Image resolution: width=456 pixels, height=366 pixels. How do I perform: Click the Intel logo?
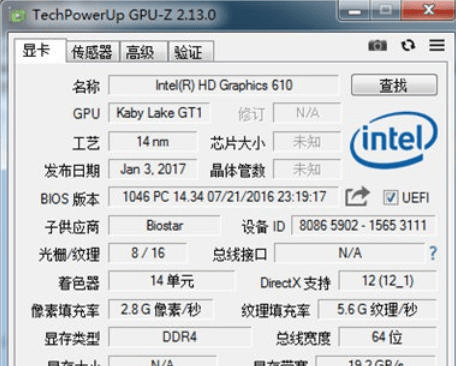coord(394,140)
